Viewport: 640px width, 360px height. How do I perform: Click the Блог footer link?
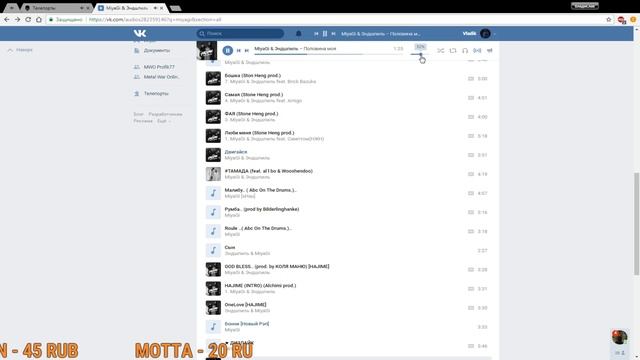(138, 114)
